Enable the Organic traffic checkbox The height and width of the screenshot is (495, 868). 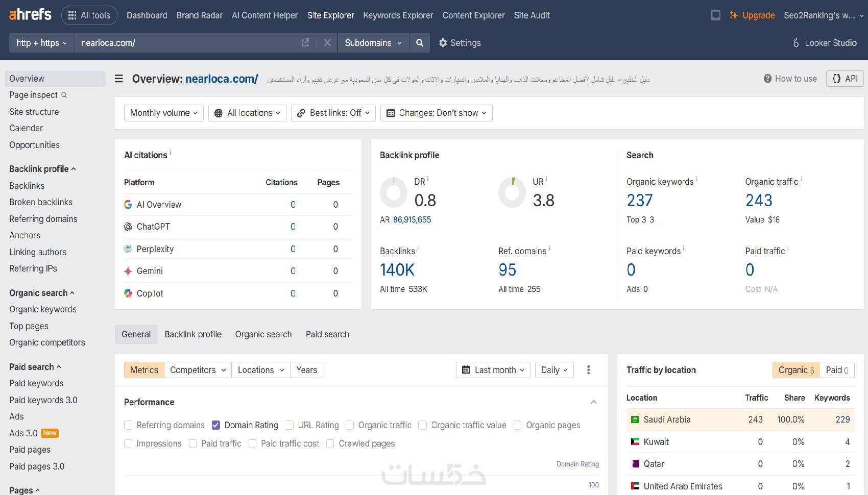point(350,425)
